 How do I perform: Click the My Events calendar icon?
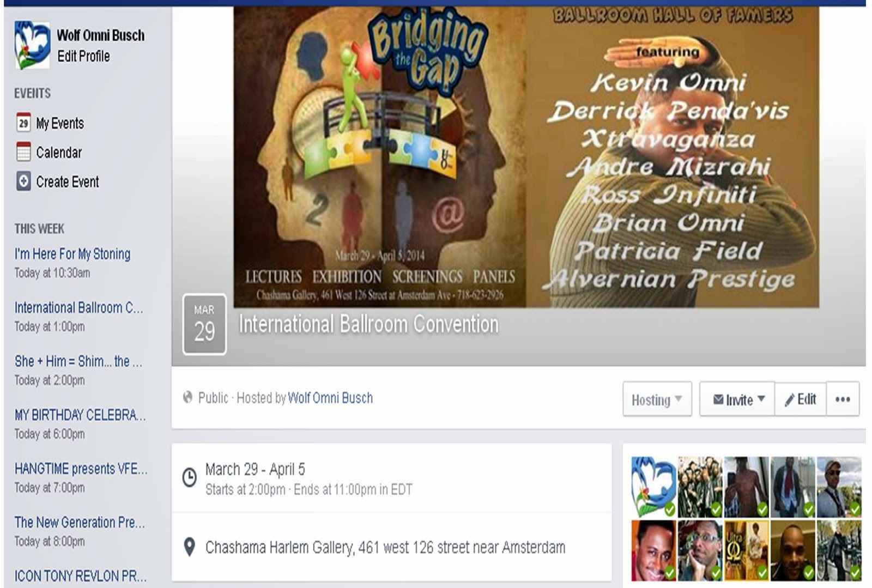pos(23,123)
